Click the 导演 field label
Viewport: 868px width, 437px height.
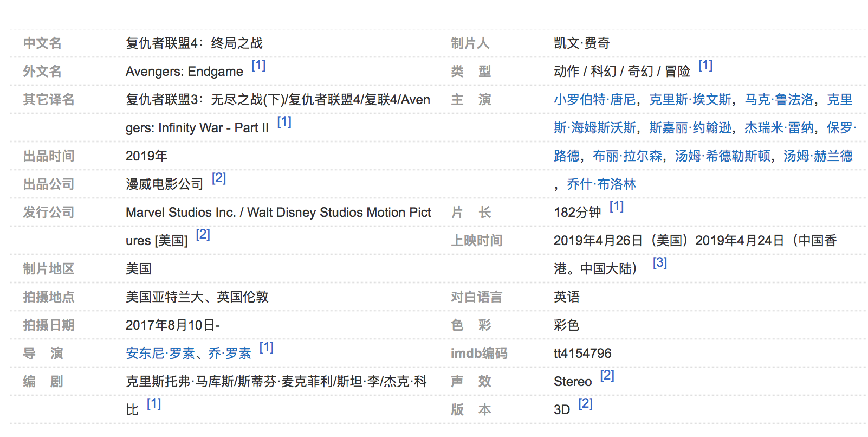43,354
